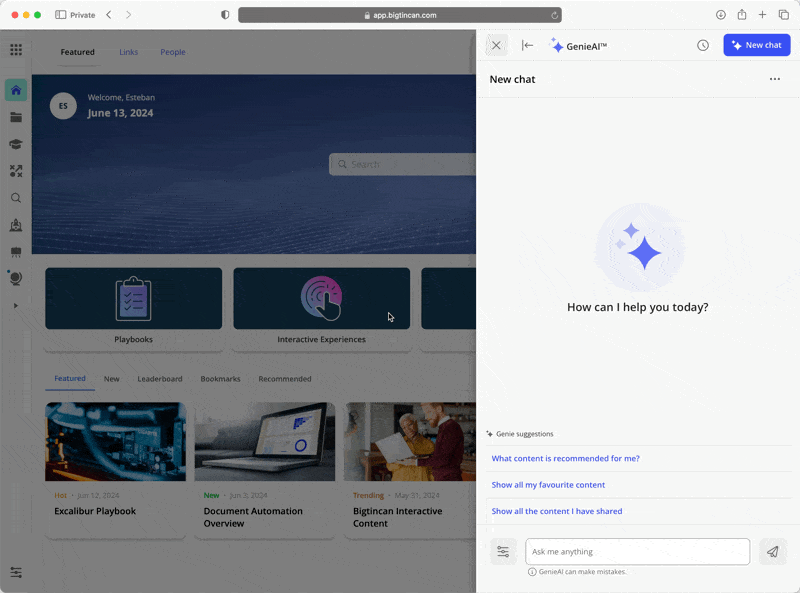
Task: Click the send message paper plane icon
Action: pyautogui.click(x=772, y=551)
